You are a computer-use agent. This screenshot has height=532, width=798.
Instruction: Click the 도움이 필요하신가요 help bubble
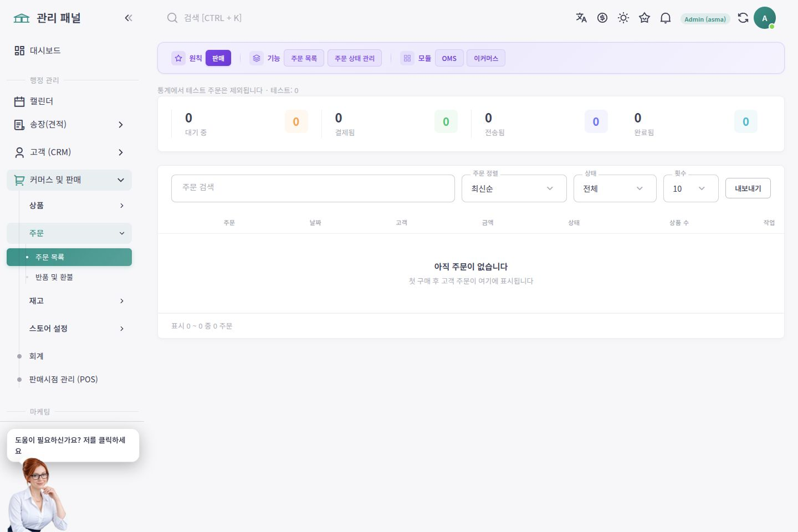click(x=73, y=446)
